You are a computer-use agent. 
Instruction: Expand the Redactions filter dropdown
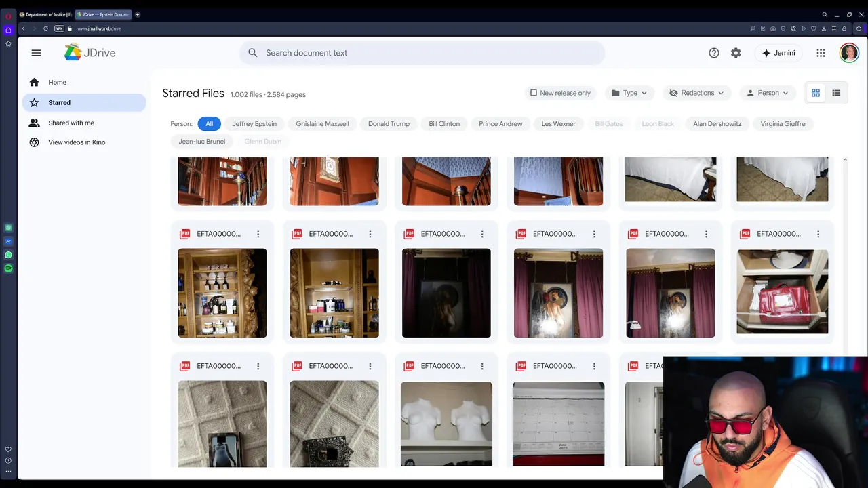pyautogui.click(x=696, y=93)
